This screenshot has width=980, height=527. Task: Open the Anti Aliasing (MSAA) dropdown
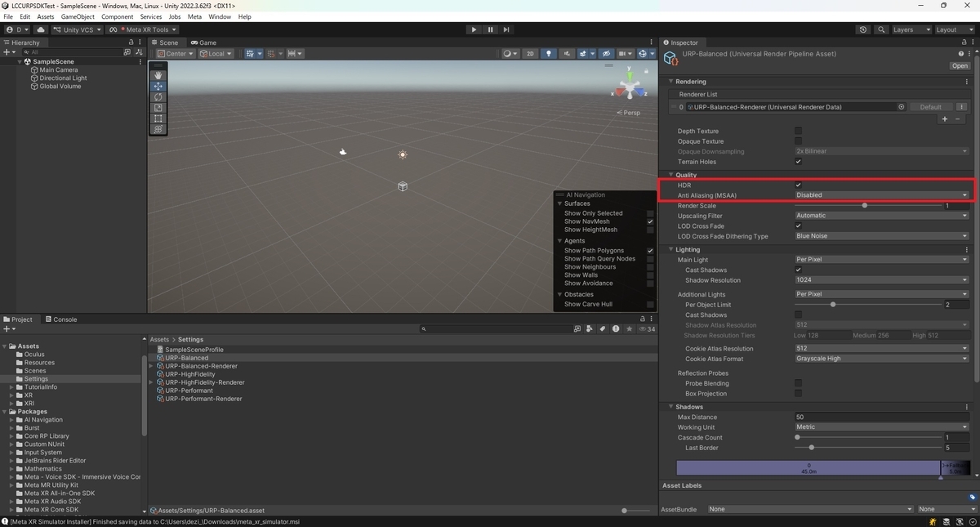(x=882, y=195)
